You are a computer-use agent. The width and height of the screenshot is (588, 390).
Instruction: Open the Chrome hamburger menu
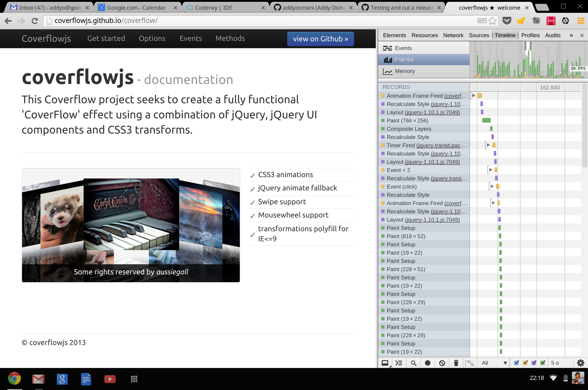(580, 21)
